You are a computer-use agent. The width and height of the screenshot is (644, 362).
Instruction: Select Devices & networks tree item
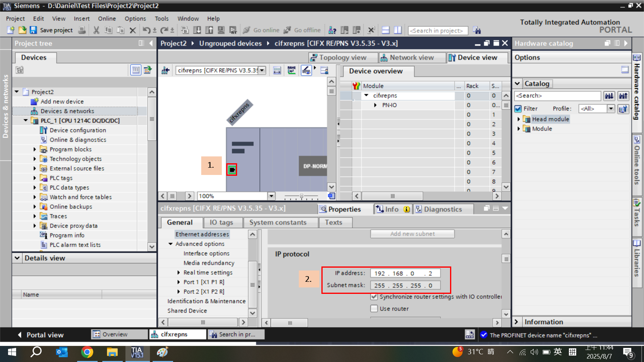click(x=67, y=111)
